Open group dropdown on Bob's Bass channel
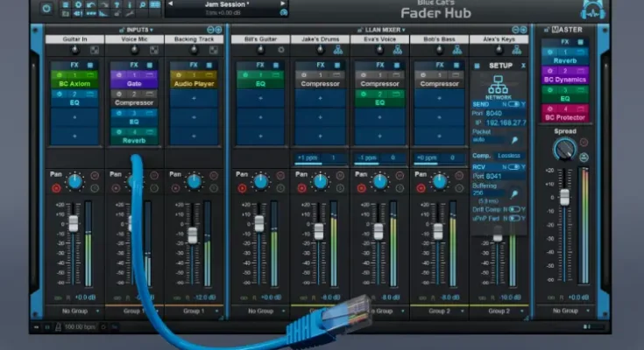Viewport: 644px width, 350px height. pos(439,311)
